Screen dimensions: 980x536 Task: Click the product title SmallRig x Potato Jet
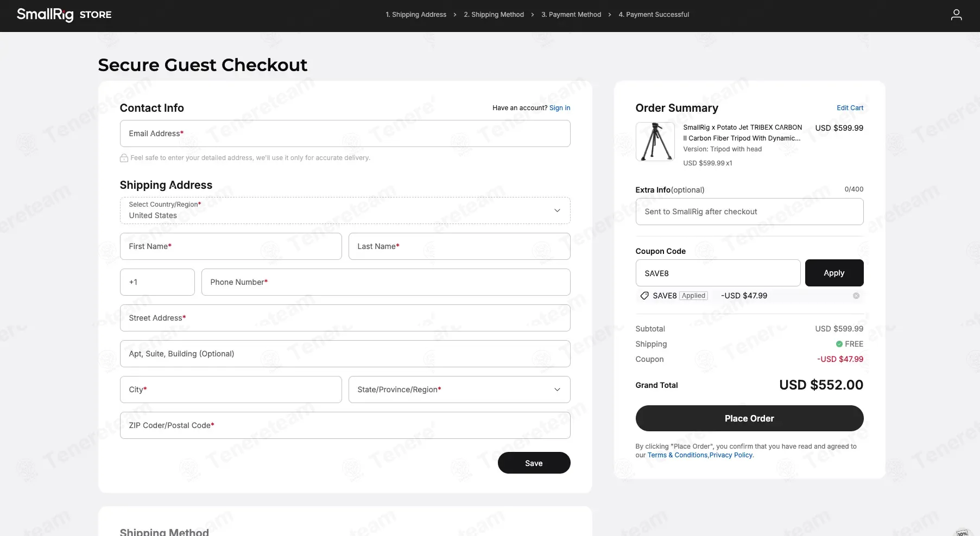click(742, 133)
